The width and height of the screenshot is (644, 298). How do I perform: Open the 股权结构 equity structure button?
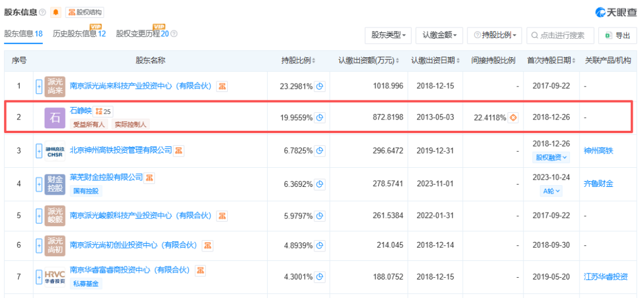[84, 13]
